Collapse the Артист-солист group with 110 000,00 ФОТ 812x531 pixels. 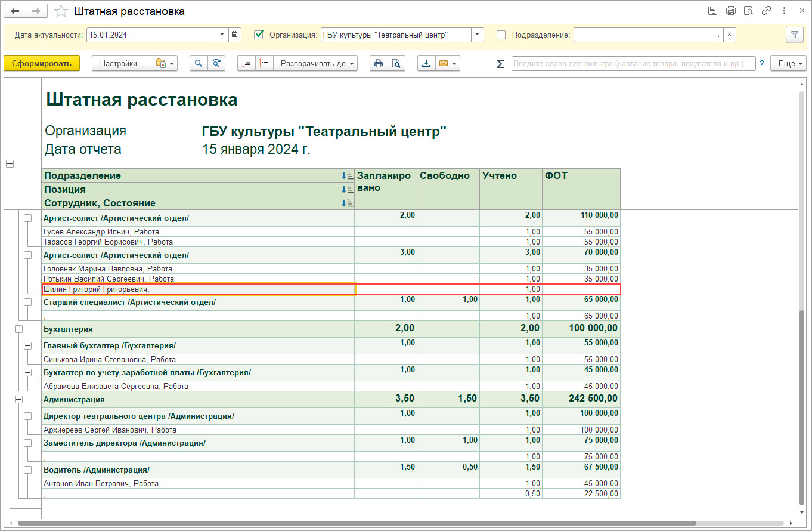click(27, 218)
